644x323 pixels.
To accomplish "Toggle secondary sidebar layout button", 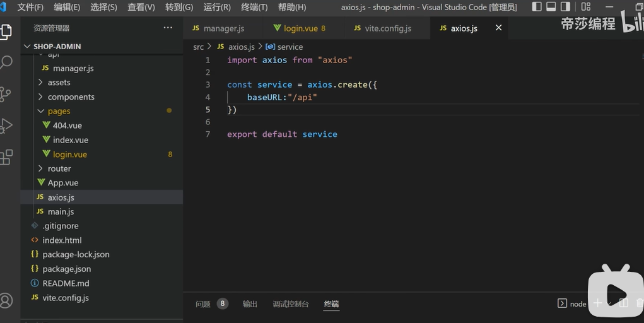I will click(565, 7).
